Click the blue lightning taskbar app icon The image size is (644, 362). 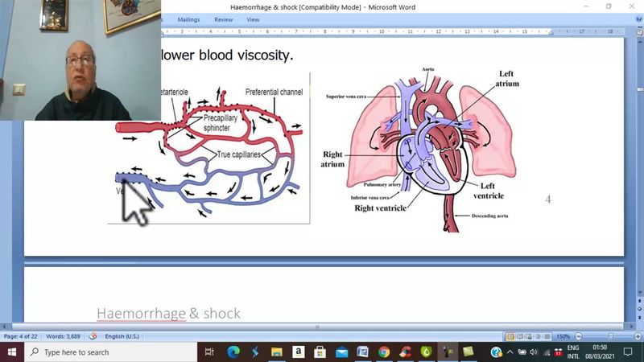click(255, 352)
